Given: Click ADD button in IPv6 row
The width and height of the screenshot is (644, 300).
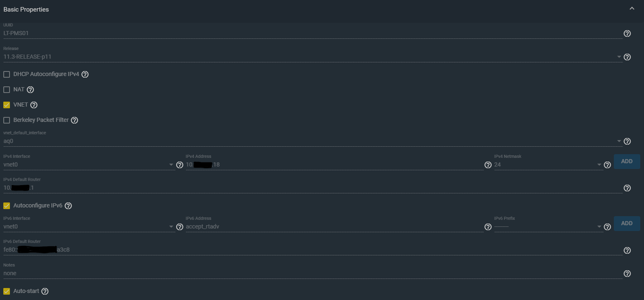Looking at the screenshot, I should pos(627,224).
